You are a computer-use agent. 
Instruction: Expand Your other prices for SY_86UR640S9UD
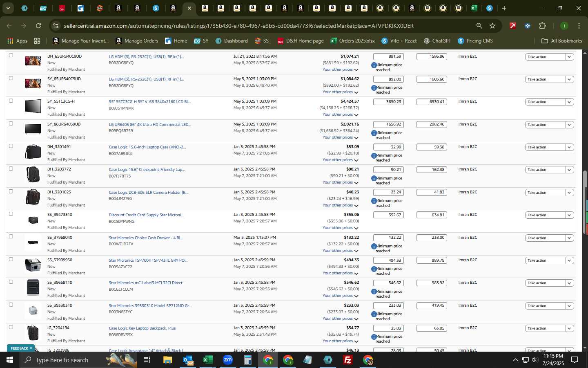[x=341, y=137]
